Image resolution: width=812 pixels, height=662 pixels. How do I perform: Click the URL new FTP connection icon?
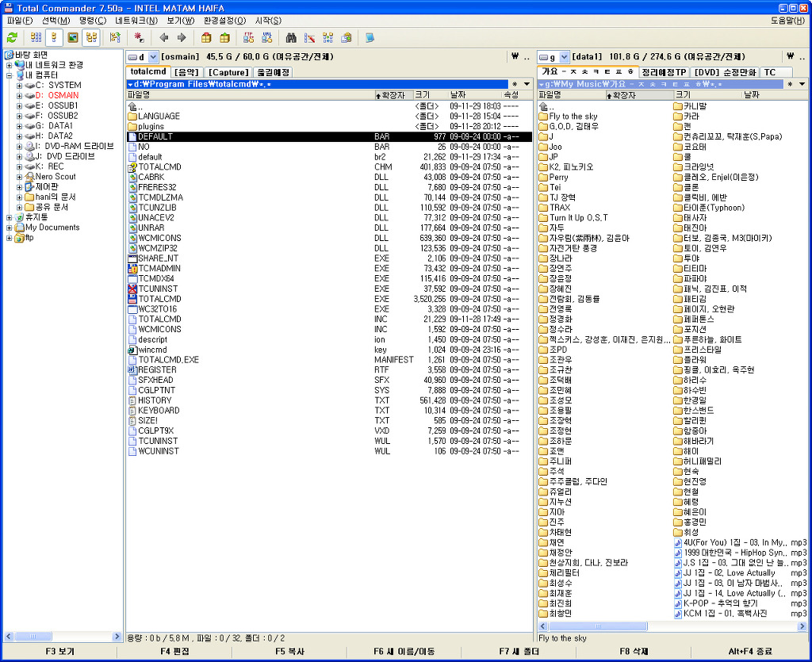[267, 37]
